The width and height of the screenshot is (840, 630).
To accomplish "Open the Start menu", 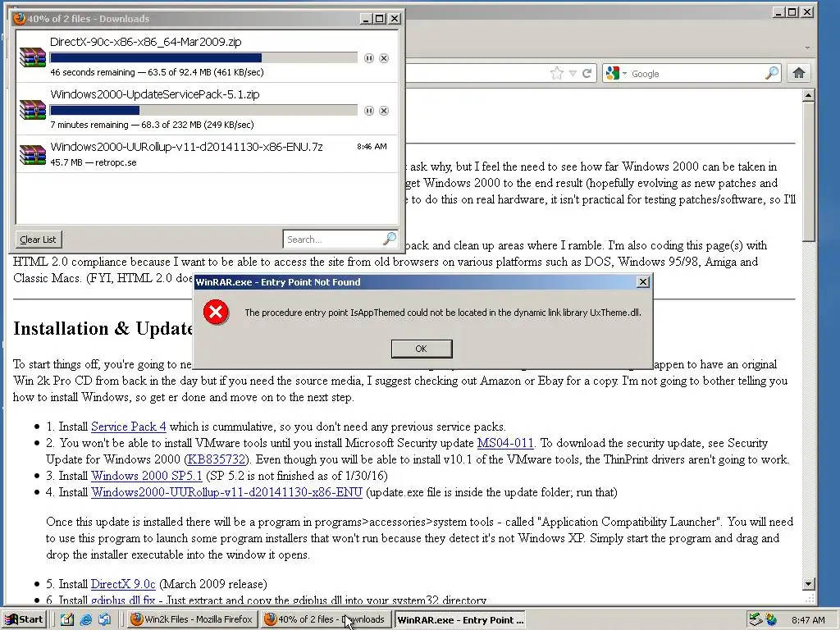I will pyautogui.click(x=24, y=619).
